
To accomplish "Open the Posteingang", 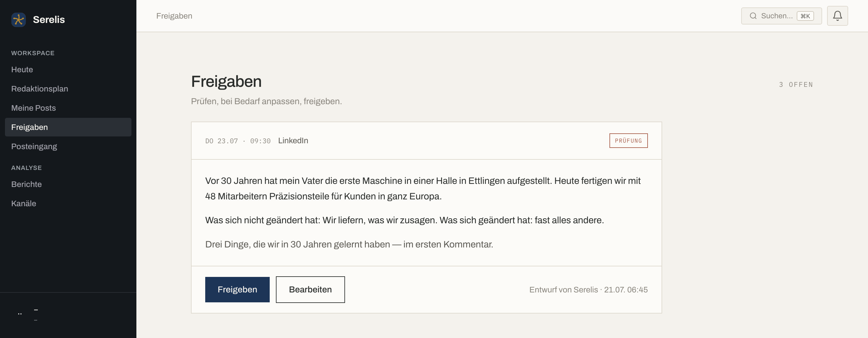I will point(68,146).
